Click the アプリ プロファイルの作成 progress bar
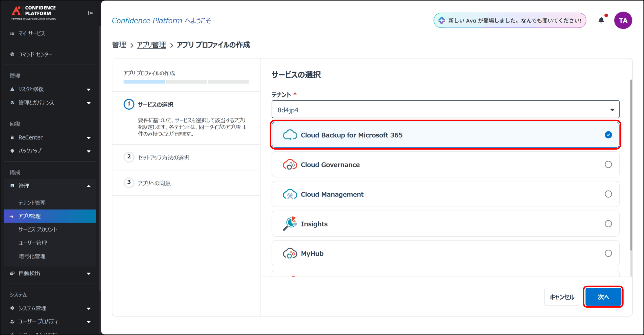This screenshot has width=644, height=335. click(186, 82)
